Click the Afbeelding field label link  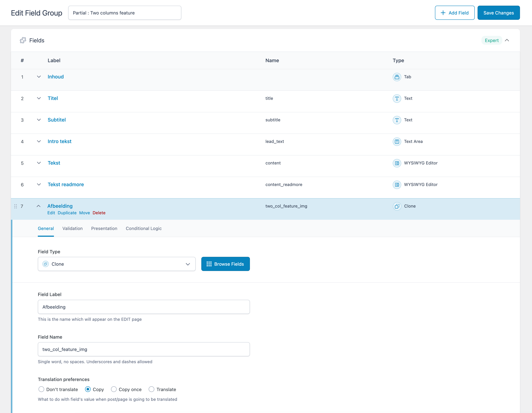(60, 206)
